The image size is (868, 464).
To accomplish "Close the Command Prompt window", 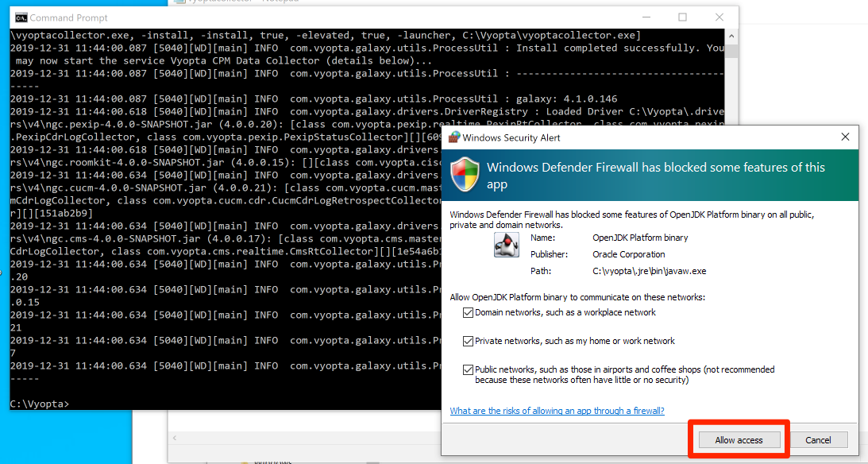I will (719, 17).
